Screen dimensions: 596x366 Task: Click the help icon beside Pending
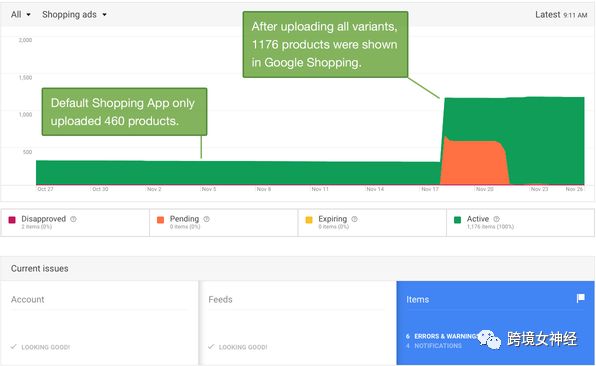coord(206,219)
